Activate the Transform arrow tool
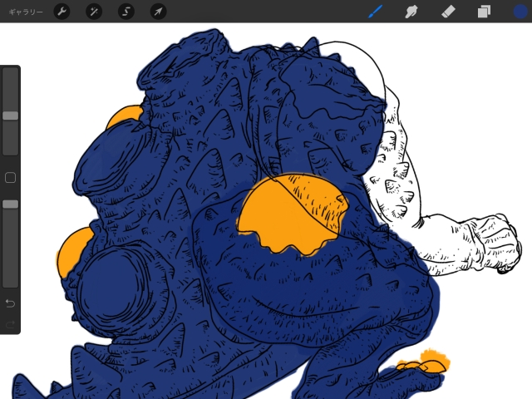Screen dimensions: 532x399 coord(157,12)
